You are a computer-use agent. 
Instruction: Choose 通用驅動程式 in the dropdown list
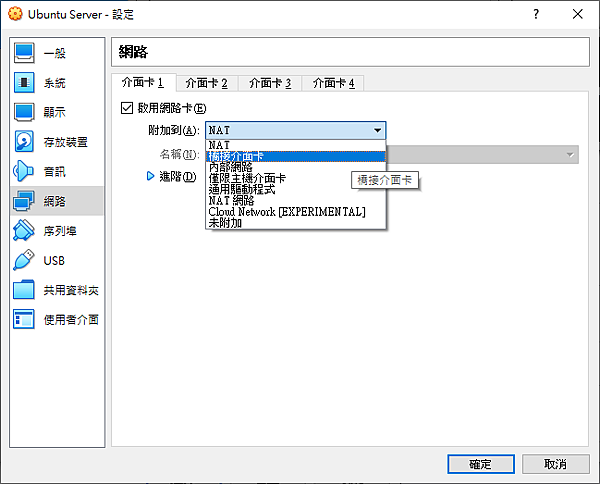coord(295,189)
